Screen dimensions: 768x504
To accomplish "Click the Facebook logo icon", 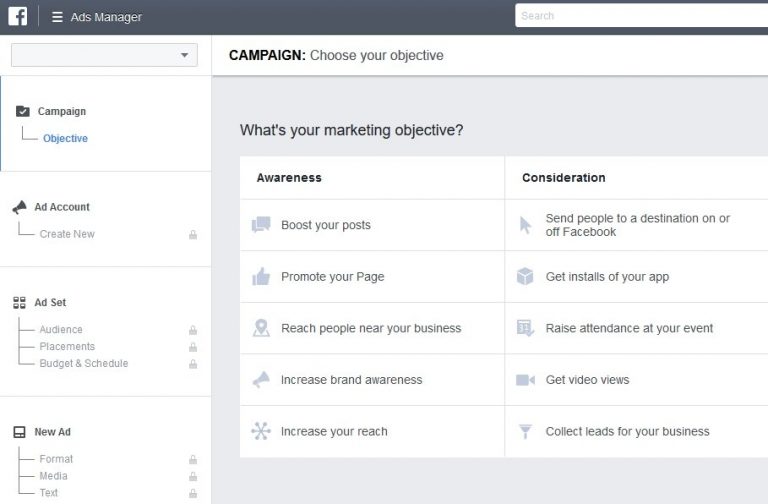I will tap(18, 16).
